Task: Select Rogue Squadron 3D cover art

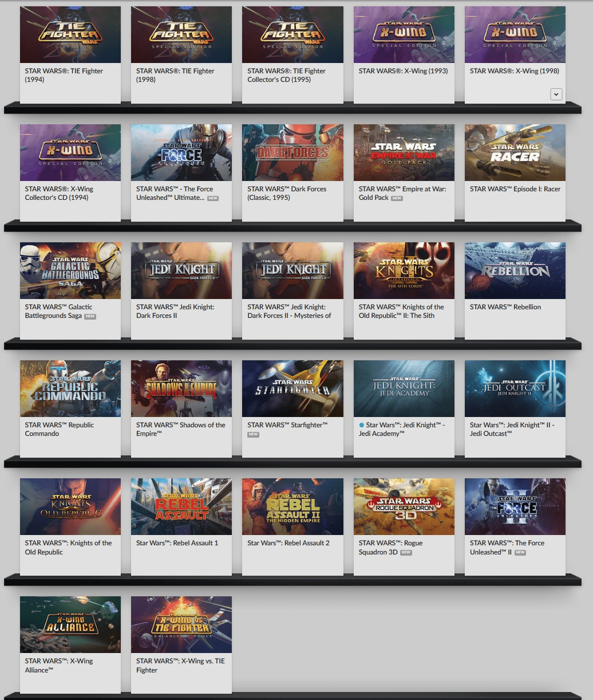Action: coord(404,506)
